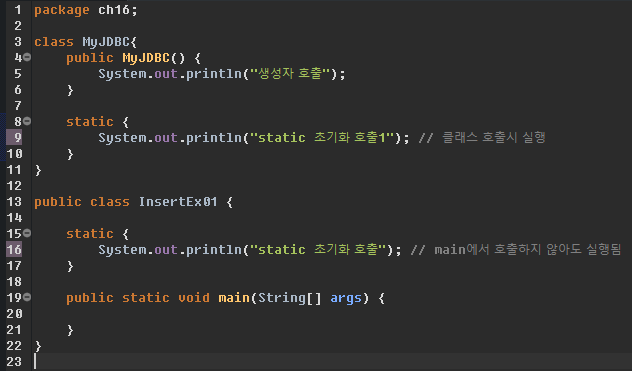Click the string "static 초기화 호출1"
Image resolution: width=632 pixels, height=371 pixels.
pyautogui.click(x=322, y=138)
